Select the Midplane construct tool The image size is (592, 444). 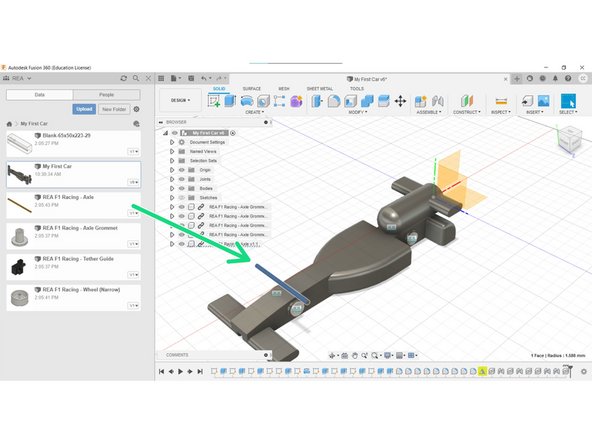467,101
